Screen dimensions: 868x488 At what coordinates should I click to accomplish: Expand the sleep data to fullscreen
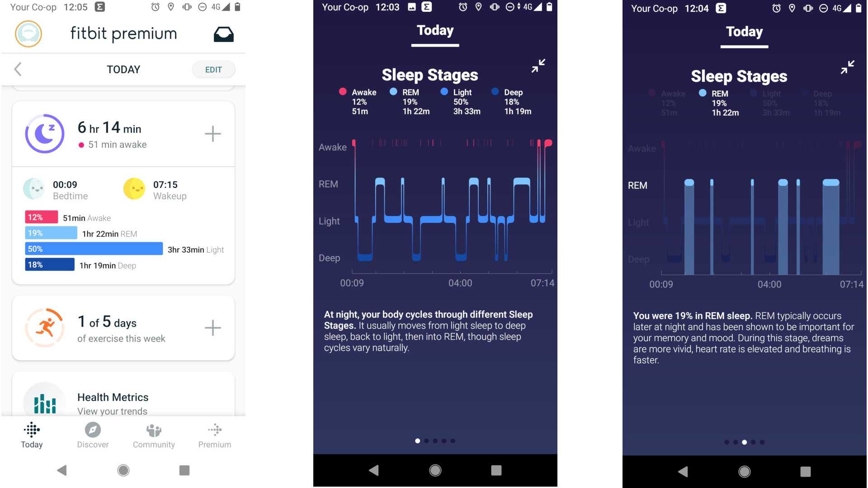point(538,67)
